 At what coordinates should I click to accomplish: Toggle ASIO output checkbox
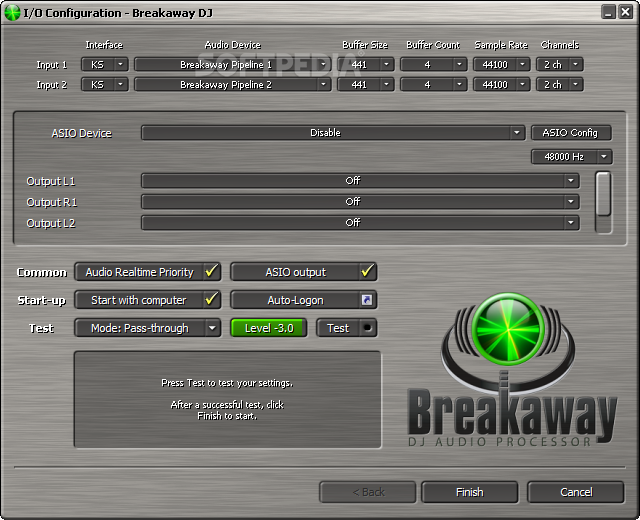304,272
